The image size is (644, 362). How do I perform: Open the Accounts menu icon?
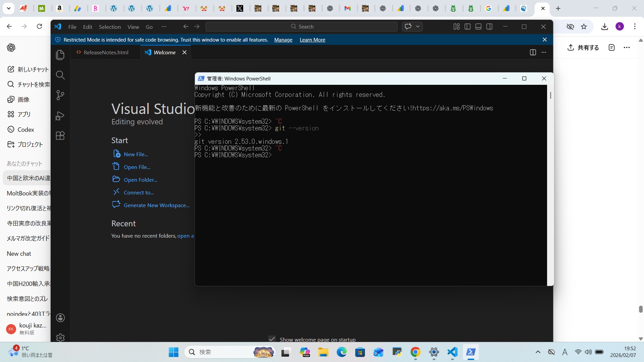click(60, 318)
